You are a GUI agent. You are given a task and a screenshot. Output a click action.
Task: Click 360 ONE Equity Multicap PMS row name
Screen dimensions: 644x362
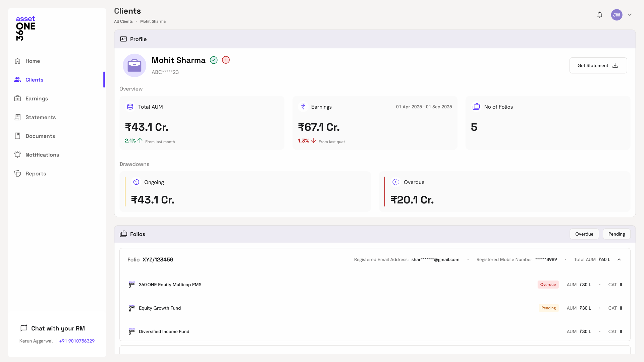click(170, 285)
